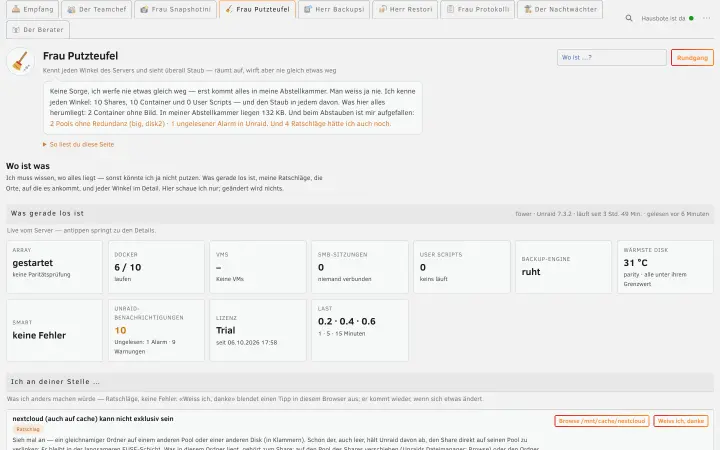Dismiss tip with "Weiss ich, danke"
The width and height of the screenshot is (720, 450).
point(681,421)
